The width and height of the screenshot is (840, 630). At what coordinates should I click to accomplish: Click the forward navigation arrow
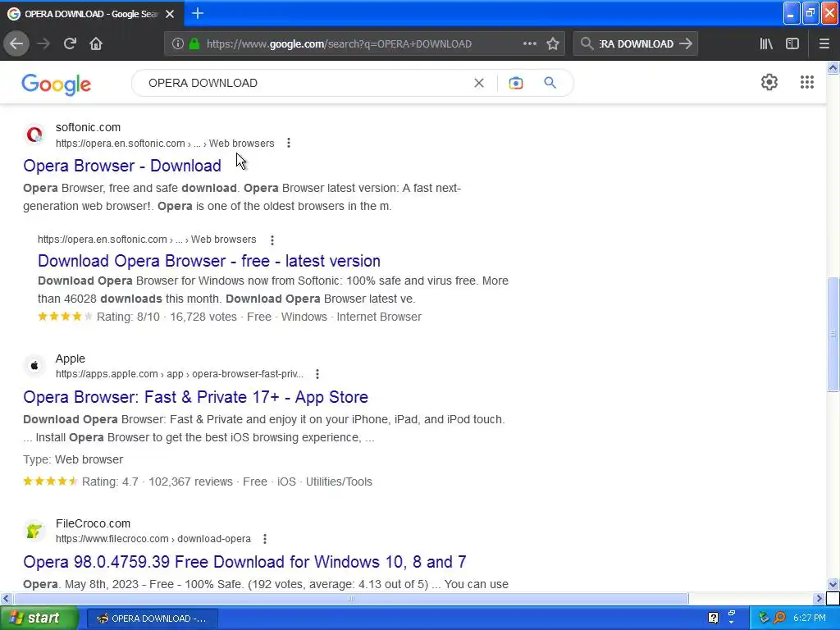pyautogui.click(x=43, y=44)
